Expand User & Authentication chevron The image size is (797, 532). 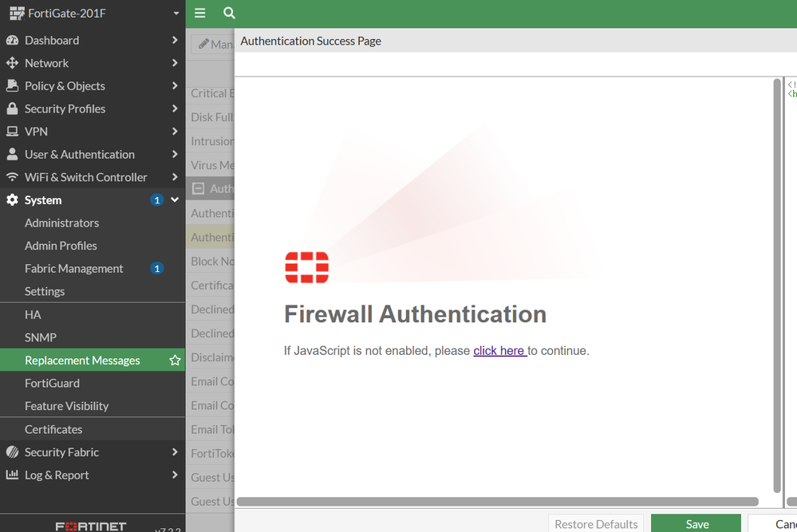point(175,155)
